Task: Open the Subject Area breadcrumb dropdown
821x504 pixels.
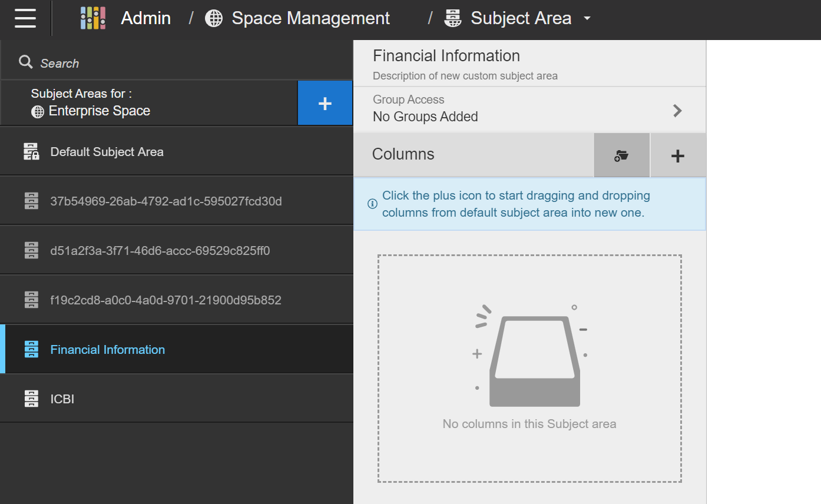Action: (521, 18)
